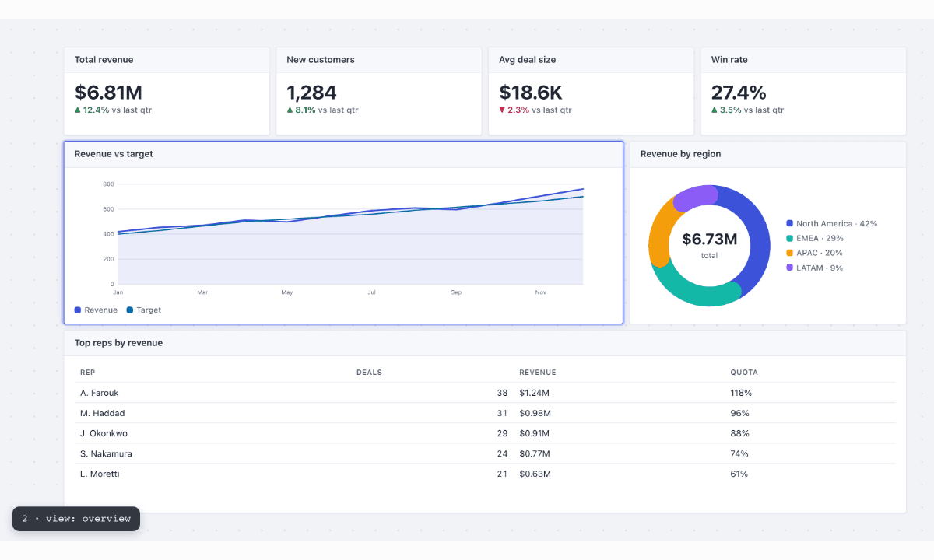Click the 1,284 new customers value
The image size is (934, 560).
pyautogui.click(x=311, y=93)
